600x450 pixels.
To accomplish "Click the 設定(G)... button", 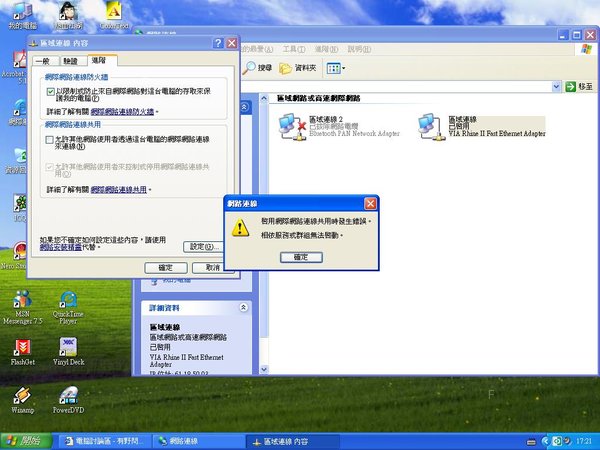I will (x=204, y=246).
